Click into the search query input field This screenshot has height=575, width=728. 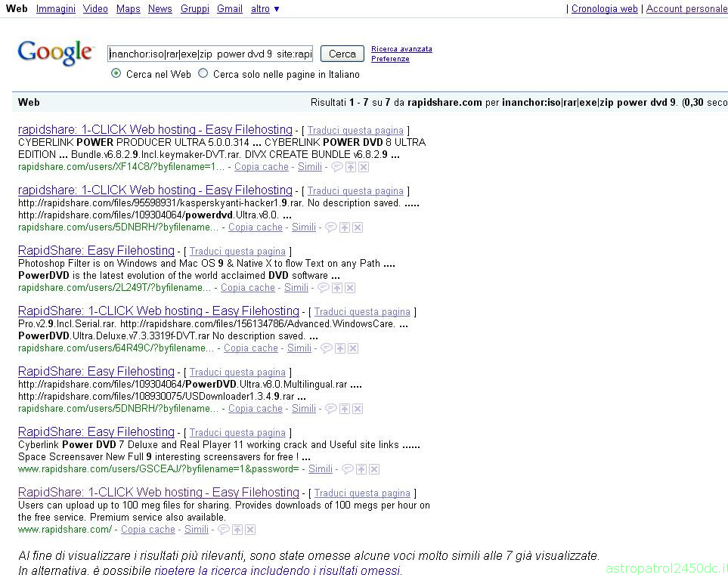tap(210, 54)
